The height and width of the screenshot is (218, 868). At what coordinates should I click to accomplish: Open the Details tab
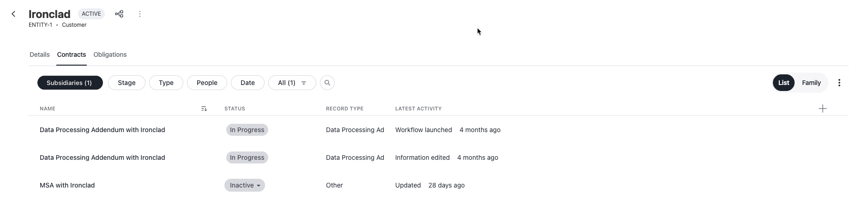(x=40, y=54)
